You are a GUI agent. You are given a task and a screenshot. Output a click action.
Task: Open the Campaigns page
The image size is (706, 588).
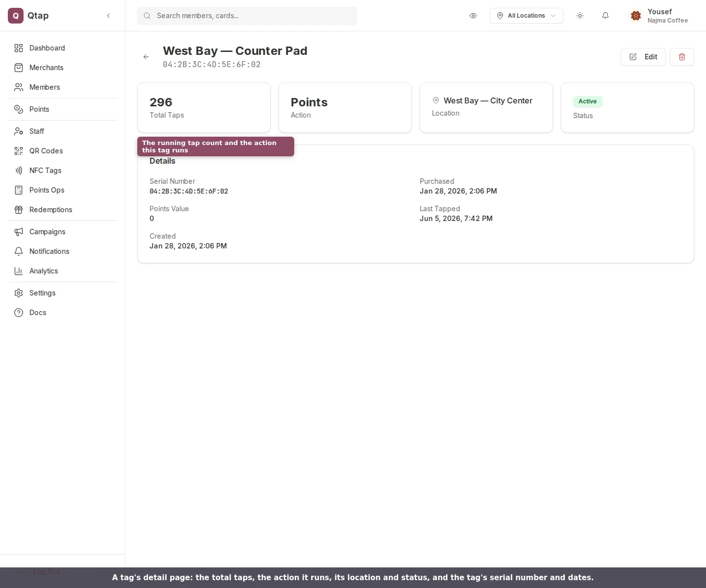click(62, 232)
